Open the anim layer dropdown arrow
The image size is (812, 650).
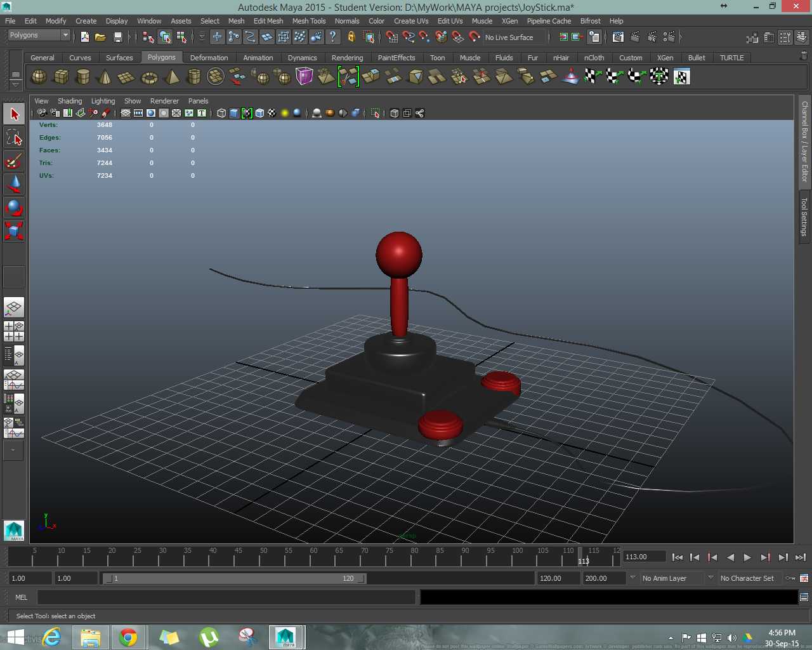coord(632,578)
